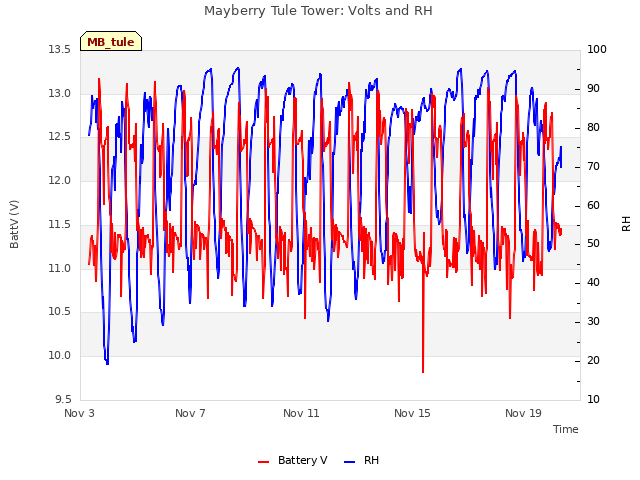Click the Nov 11 date label
Screen dimensions: 640x480
(x=301, y=413)
